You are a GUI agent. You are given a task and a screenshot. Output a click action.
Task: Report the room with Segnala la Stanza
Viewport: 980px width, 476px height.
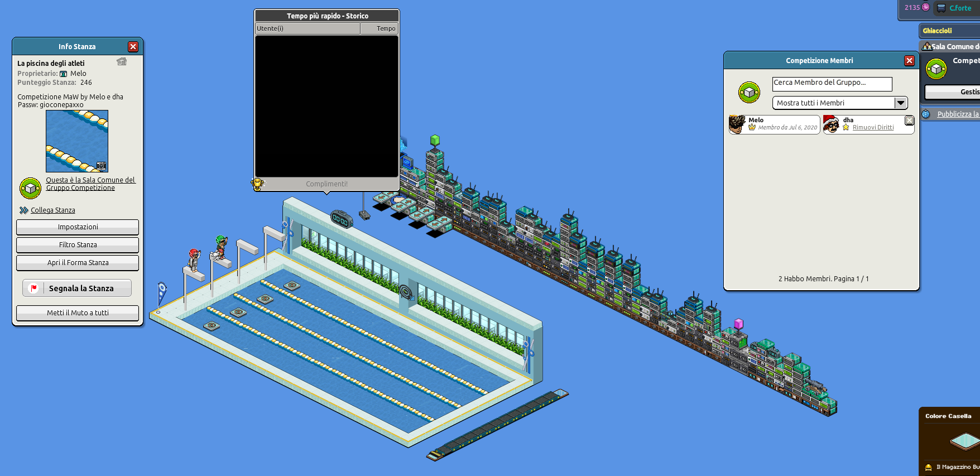[x=77, y=289]
